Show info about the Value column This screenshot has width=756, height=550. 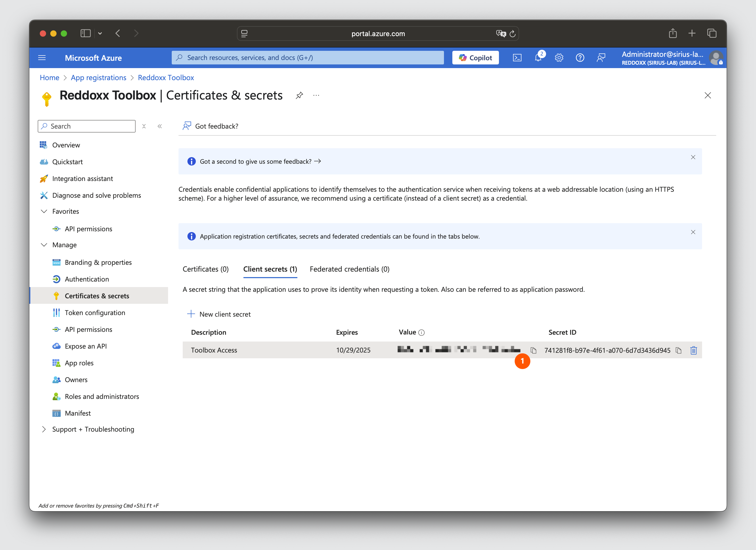click(421, 333)
